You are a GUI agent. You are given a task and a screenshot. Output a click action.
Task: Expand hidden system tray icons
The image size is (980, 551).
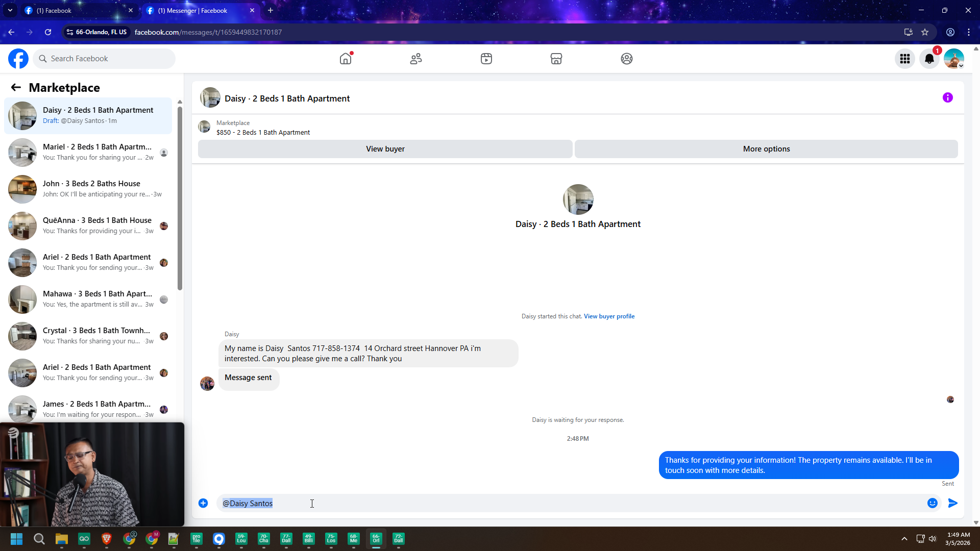point(904,539)
